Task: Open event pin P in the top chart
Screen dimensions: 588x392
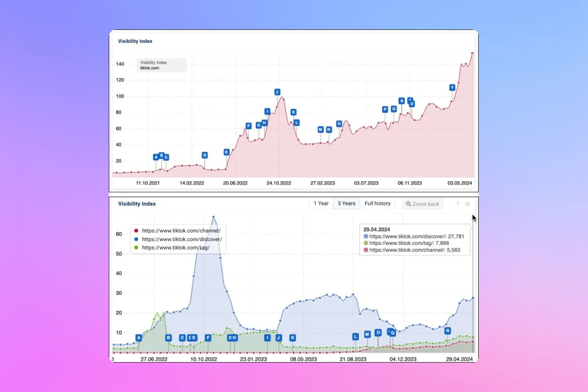Action: [385, 110]
